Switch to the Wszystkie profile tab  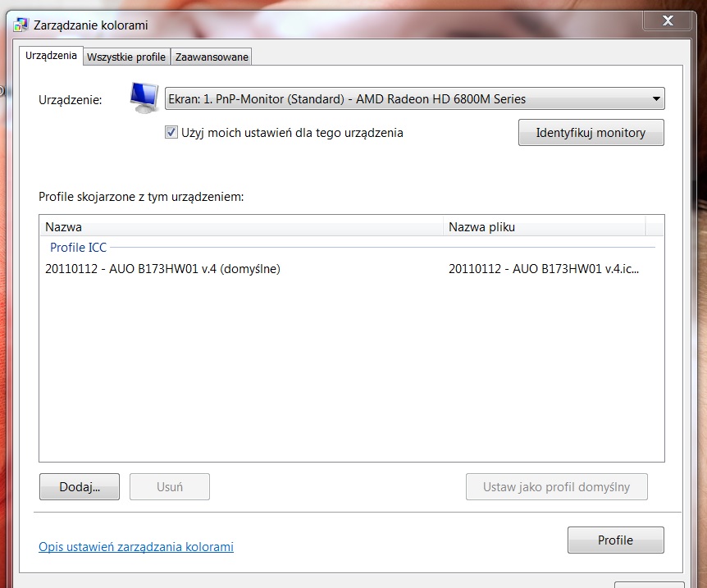pos(126,57)
